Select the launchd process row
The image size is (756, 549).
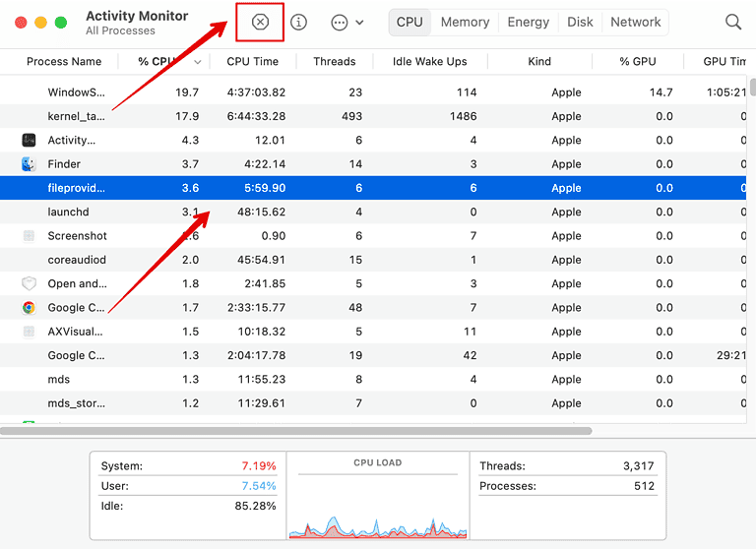click(x=295, y=213)
